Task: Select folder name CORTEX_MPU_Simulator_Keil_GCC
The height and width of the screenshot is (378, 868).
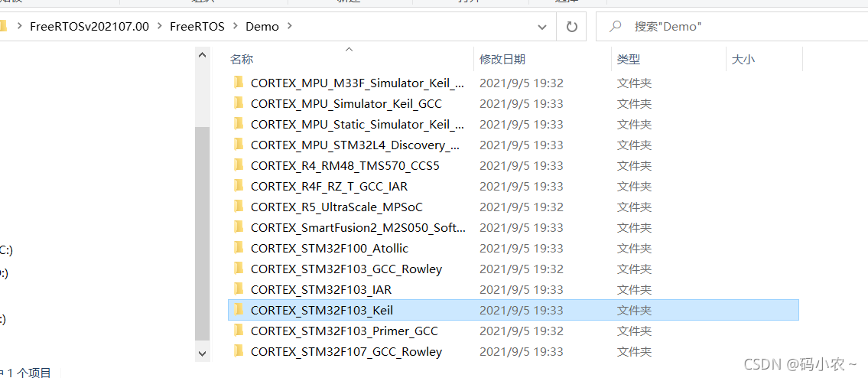Action: 346,103
